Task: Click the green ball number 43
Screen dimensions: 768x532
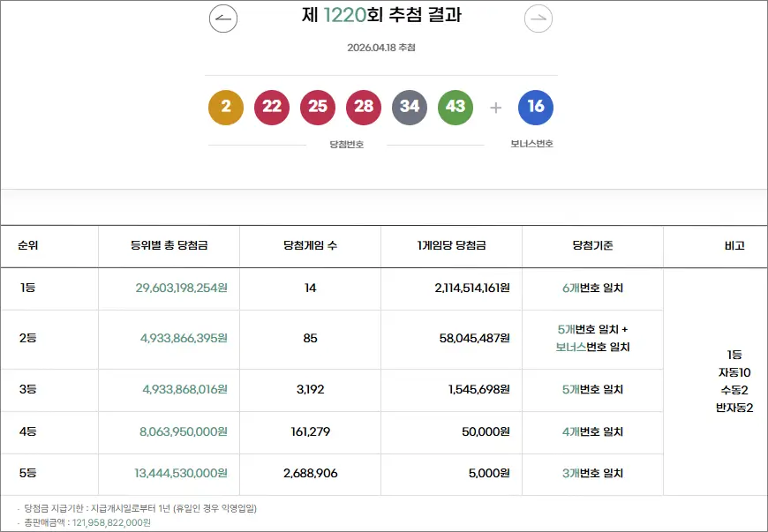Action: point(456,108)
